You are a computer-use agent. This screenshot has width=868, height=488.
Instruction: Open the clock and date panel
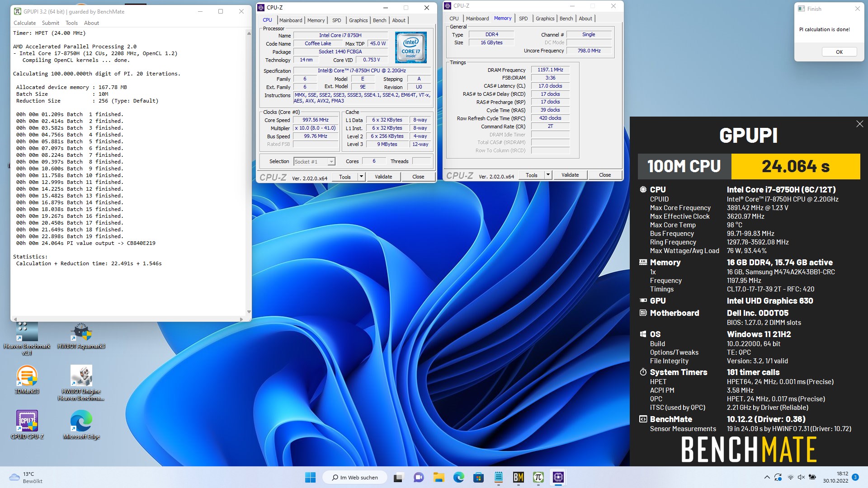(x=835, y=477)
